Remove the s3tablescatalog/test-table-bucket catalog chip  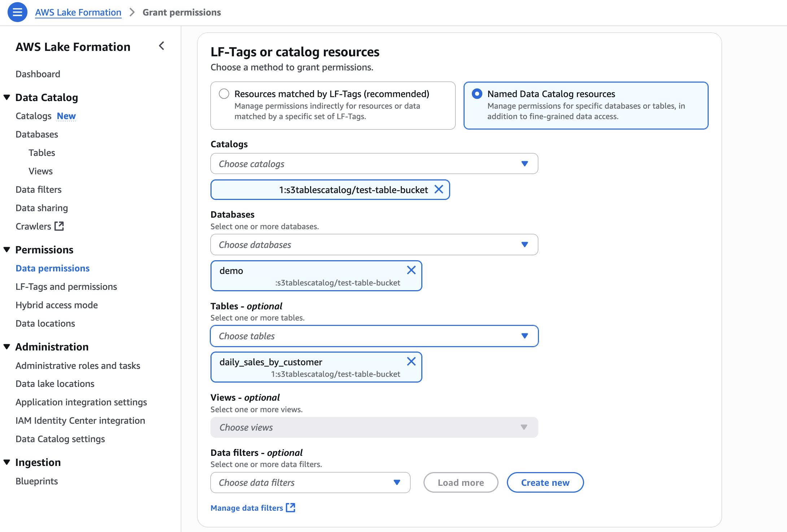pos(439,189)
